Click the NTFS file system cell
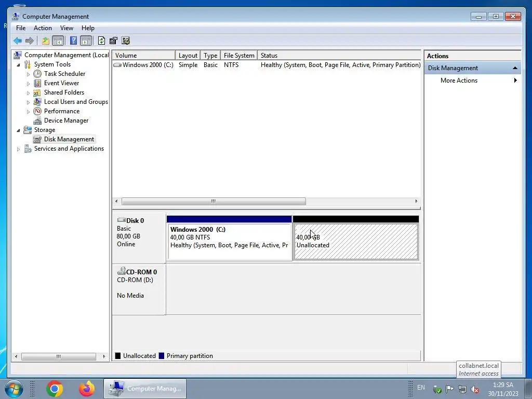Viewport: 532px width, 399px height. coord(231,65)
